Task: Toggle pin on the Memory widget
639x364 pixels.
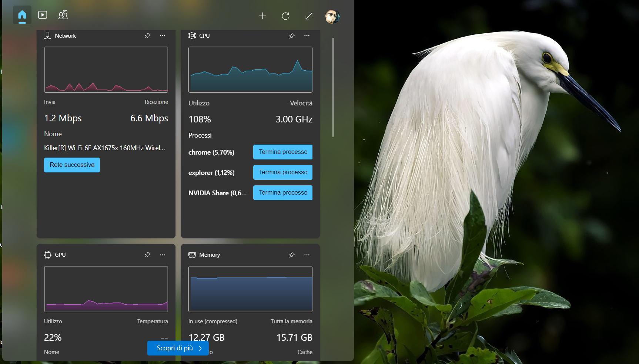Action: point(291,255)
